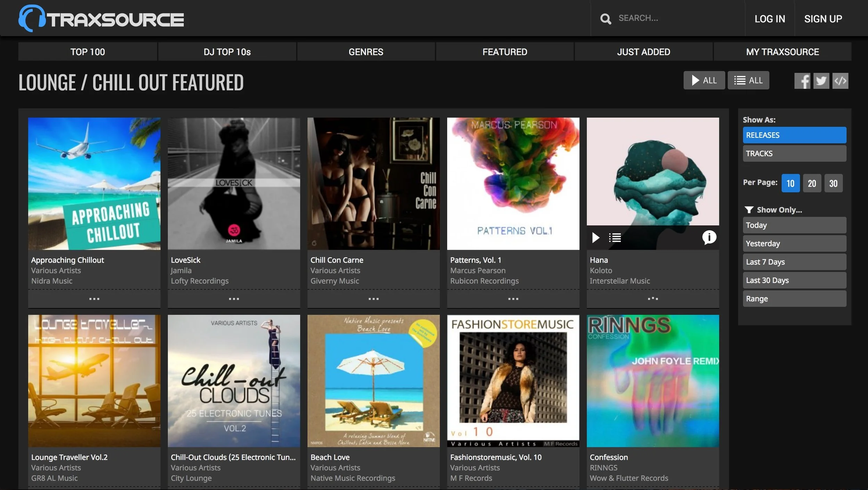868x490 pixels.
Task: Open the RINNGS Confession cover art
Action: point(653,381)
